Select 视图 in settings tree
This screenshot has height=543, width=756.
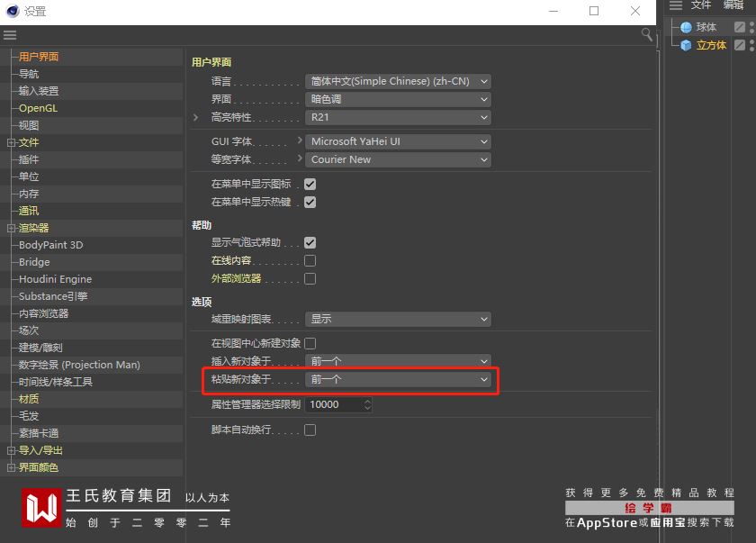[x=29, y=125]
